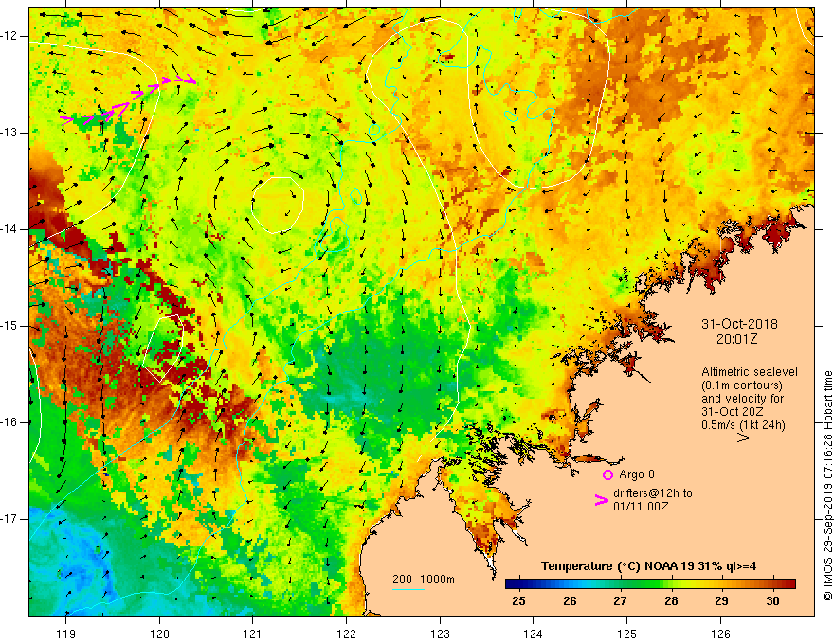Image resolution: width=834 pixels, height=644 pixels.
Task: Click the '(0.1m contours)' text
Action: [x=742, y=385]
